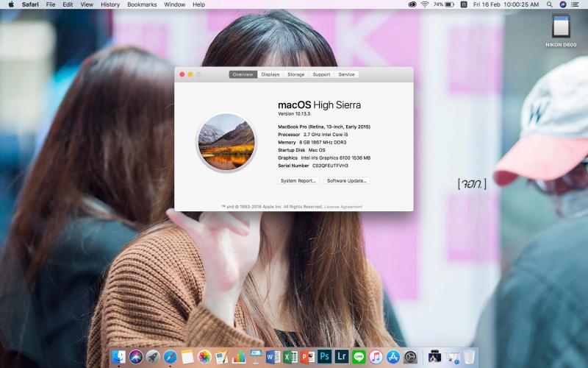The image size is (588, 368).
Task: Open the Window menu
Action: [x=175, y=4]
